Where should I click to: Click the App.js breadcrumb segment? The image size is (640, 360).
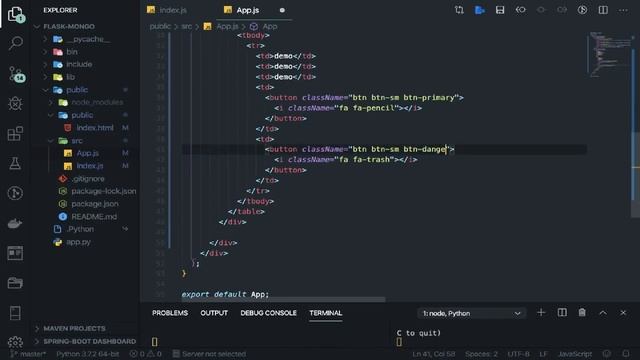click(x=227, y=27)
